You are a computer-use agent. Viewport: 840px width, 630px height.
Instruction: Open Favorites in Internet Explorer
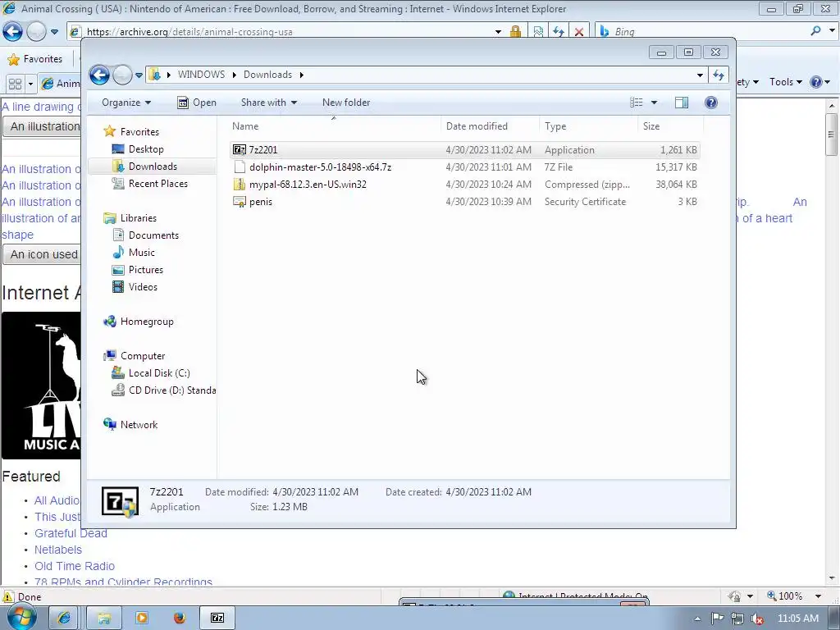coord(35,59)
